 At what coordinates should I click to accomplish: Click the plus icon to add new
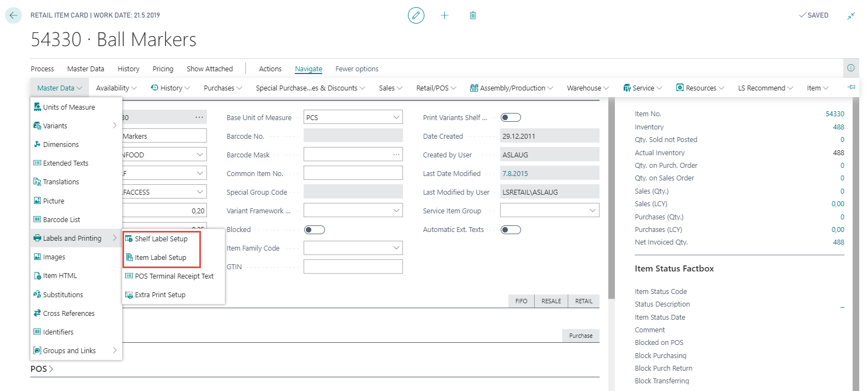445,15
